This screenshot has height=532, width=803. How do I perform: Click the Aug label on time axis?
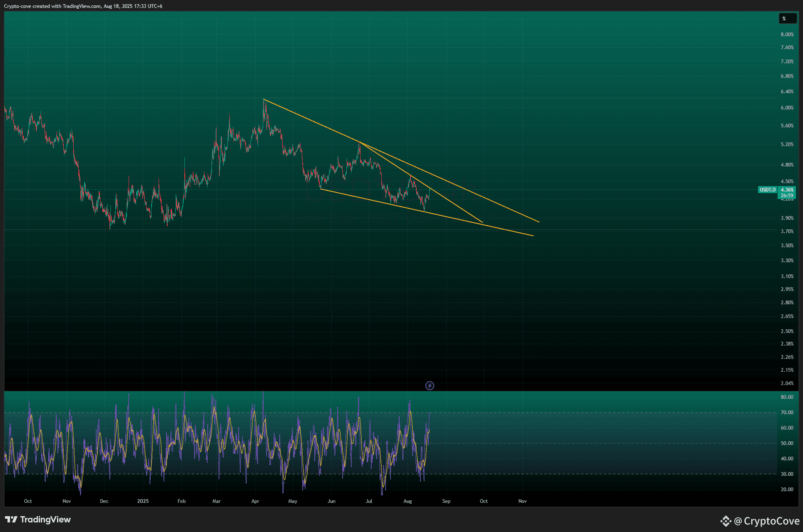pyautogui.click(x=408, y=501)
